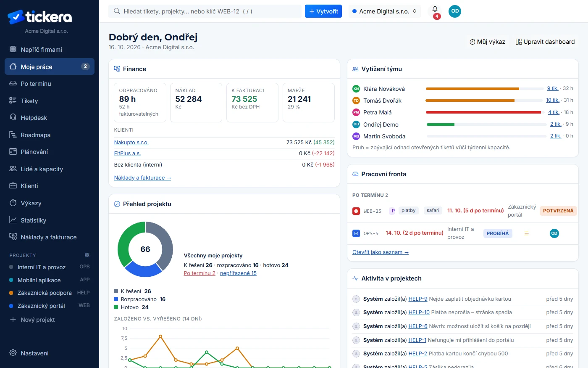Click Klára Nováková's workload bar

click(485, 89)
